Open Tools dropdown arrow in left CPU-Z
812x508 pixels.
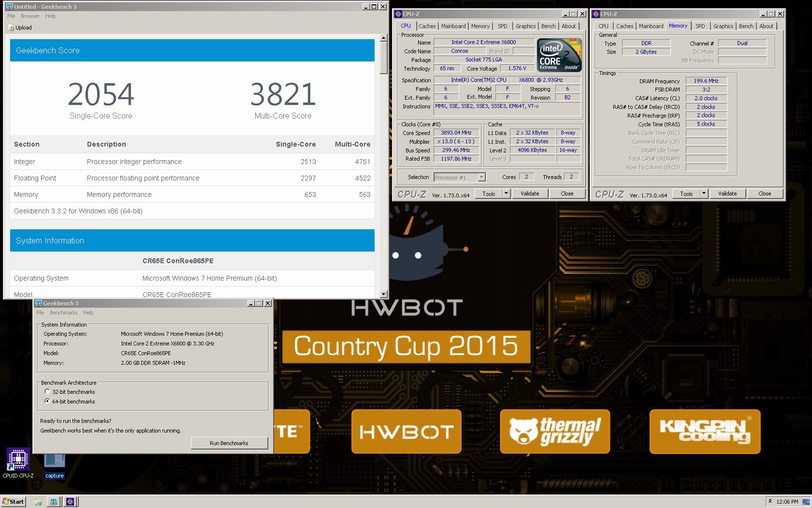pyautogui.click(x=506, y=194)
